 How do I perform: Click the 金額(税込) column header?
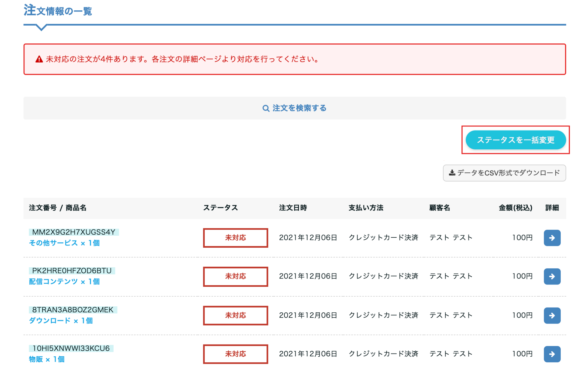click(515, 208)
